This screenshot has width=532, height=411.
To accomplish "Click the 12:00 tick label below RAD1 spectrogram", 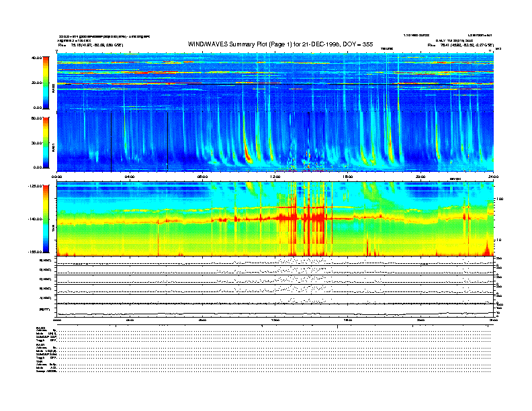I will [275, 177].
